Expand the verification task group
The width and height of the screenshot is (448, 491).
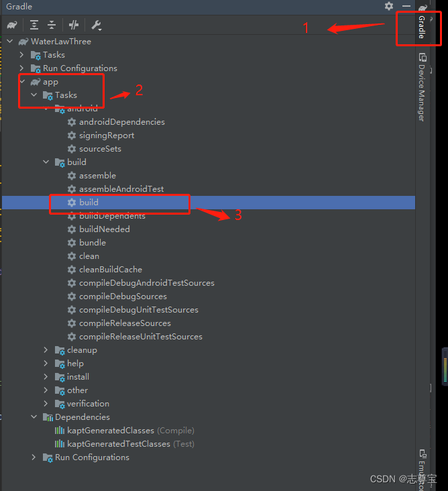click(x=46, y=404)
